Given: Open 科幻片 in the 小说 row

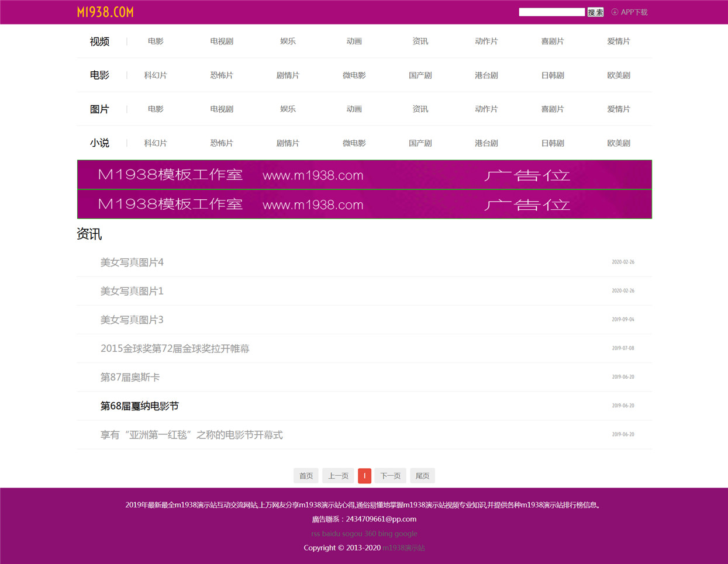Looking at the screenshot, I should pos(156,143).
